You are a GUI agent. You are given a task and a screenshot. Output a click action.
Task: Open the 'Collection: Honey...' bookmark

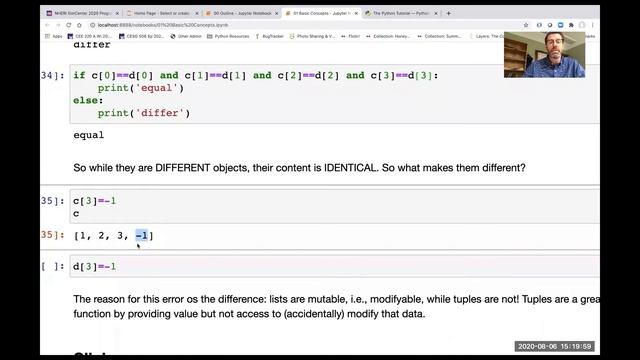pyautogui.click(x=388, y=36)
